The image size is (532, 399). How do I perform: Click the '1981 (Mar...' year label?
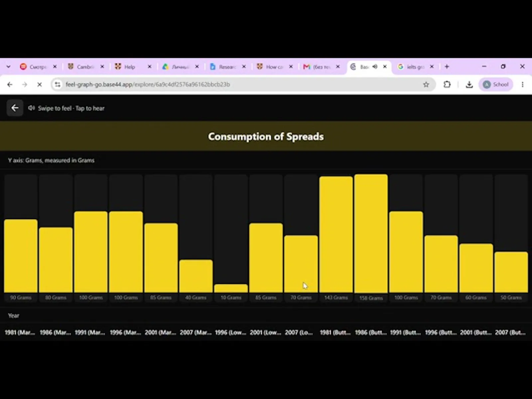(x=20, y=332)
